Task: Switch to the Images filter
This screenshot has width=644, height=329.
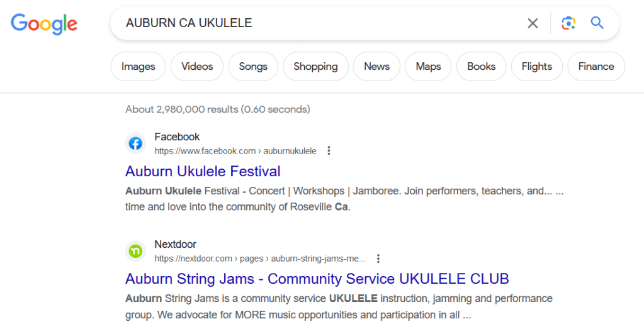Action: pos(138,67)
